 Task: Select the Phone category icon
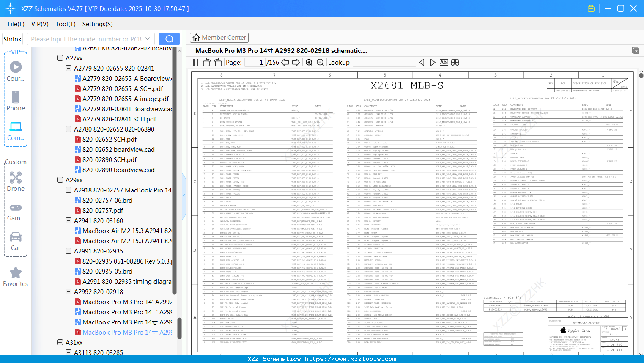point(16,101)
